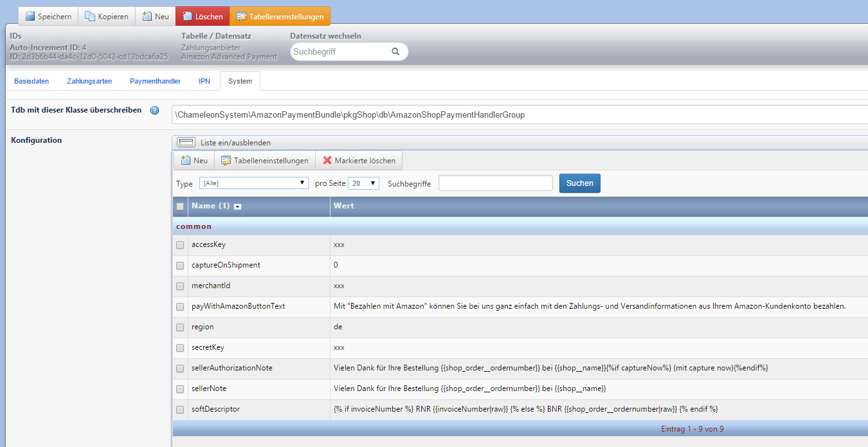Click the blue help question mark icon
The image size is (868, 447).
[154, 111]
